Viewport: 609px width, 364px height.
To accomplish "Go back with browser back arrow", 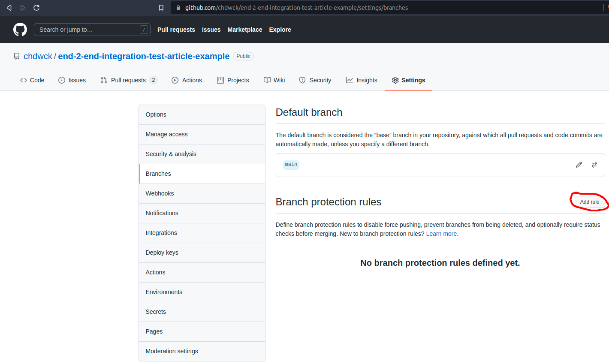I will (9, 8).
